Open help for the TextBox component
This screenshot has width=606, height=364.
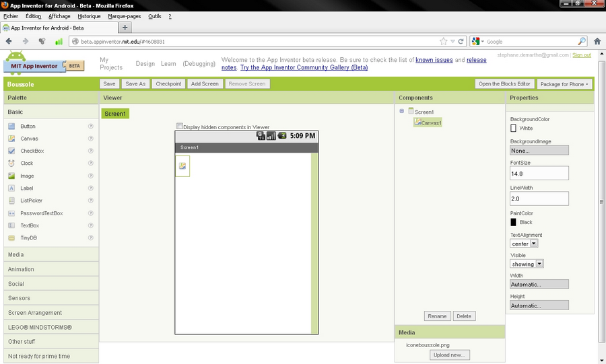pos(91,225)
